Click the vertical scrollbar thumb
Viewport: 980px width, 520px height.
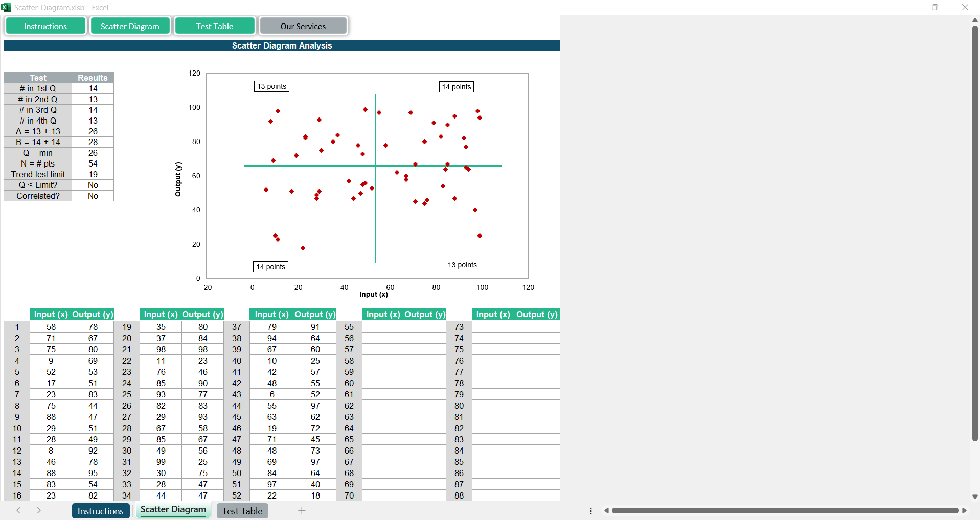tap(975, 230)
